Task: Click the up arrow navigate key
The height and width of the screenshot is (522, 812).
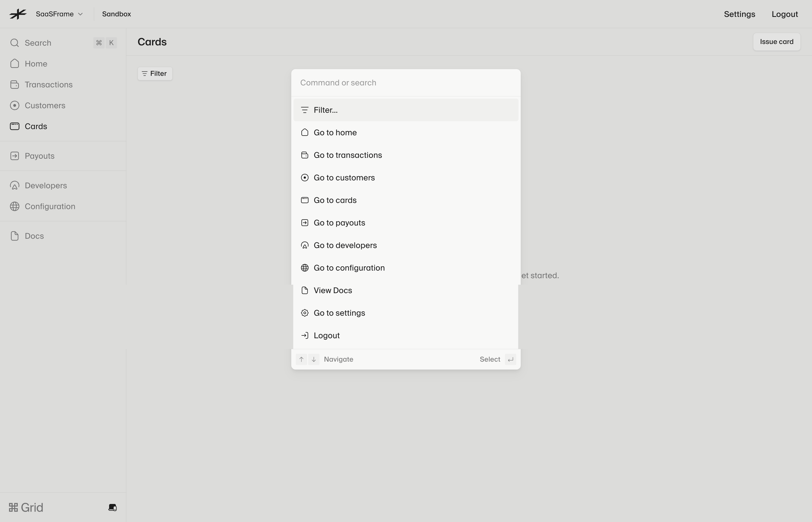Action: point(301,359)
